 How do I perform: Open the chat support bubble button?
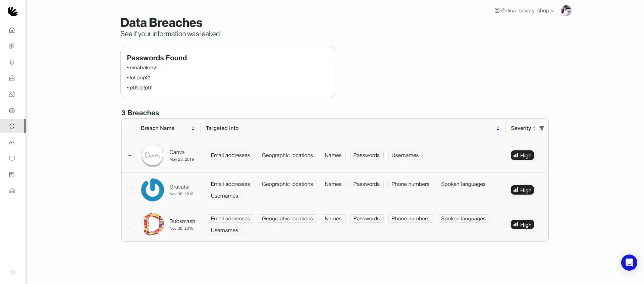[629, 263]
